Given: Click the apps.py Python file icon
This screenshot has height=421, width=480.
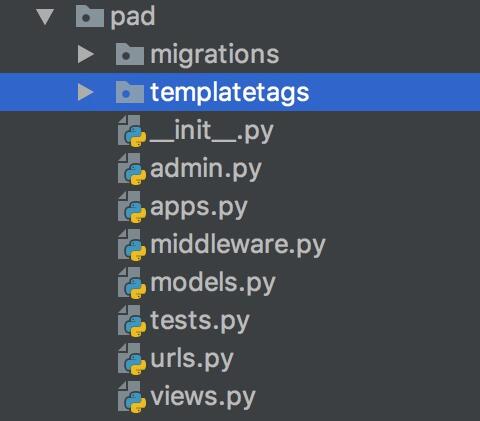Looking at the screenshot, I should pos(132,207).
